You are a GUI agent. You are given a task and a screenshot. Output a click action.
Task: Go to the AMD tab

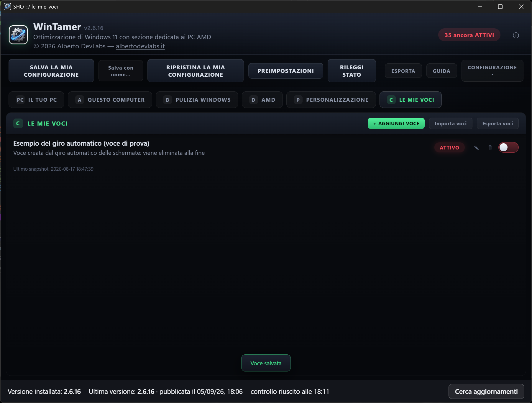coord(262,100)
